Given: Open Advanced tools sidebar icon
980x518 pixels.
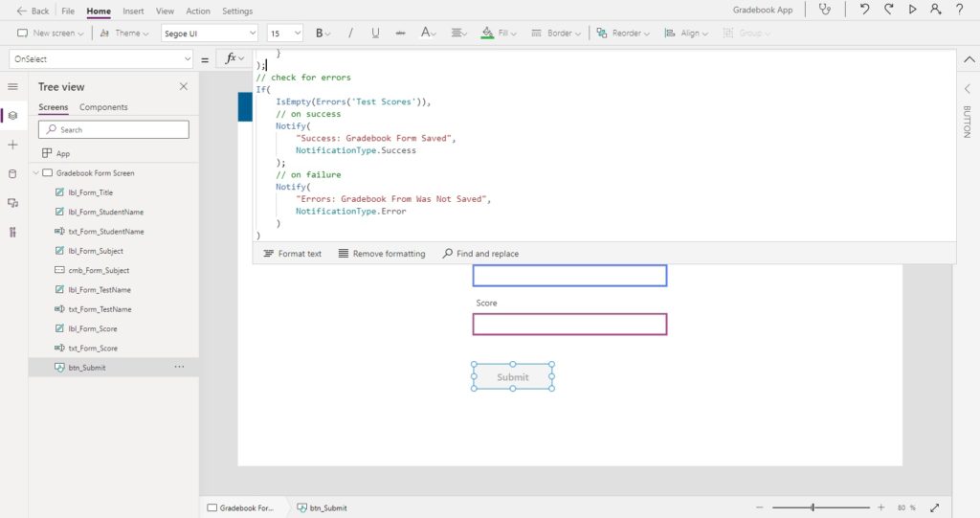Looking at the screenshot, I should (12, 232).
